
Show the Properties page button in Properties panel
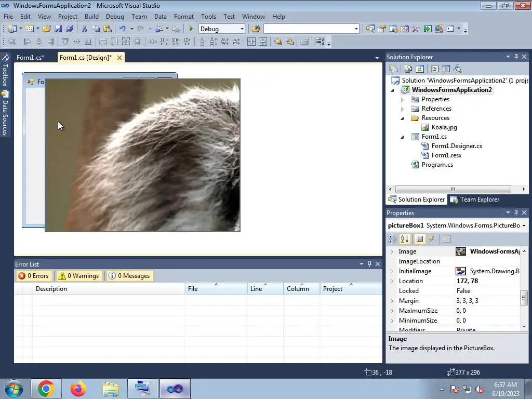coord(420,239)
